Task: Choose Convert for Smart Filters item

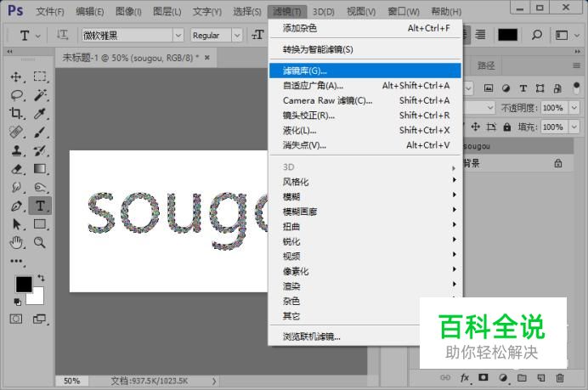Action: coord(365,49)
